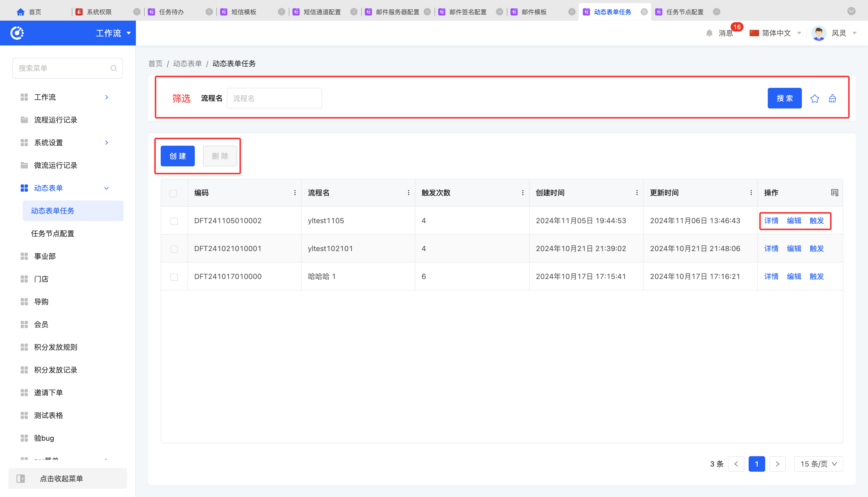Open 任务节点配置 in the sidebar
The height and width of the screenshot is (497, 868).
tap(52, 234)
